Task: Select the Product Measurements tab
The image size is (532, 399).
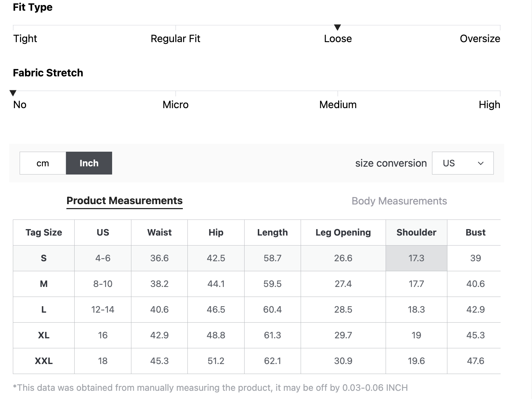Action: pyautogui.click(x=125, y=201)
